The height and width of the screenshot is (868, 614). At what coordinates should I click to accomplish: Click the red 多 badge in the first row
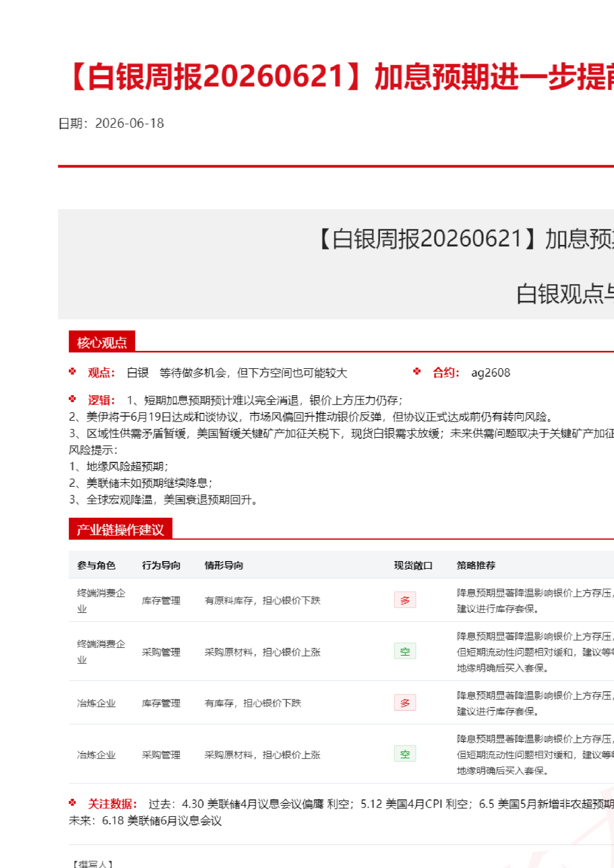405,600
